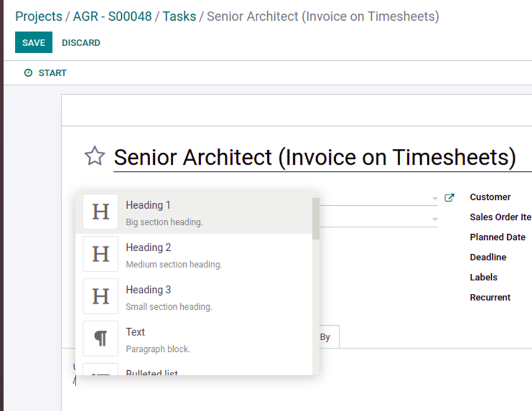Viewport: 532px width, 411px height.
Task: Open the project selection dropdown
Action: pyautogui.click(x=436, y=198)
